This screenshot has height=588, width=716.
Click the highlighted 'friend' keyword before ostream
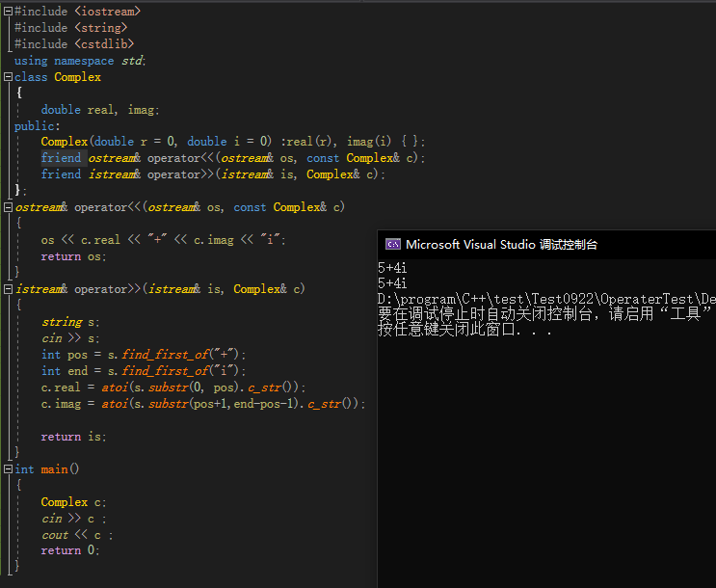pyautogui.click(x=61, y=158)
